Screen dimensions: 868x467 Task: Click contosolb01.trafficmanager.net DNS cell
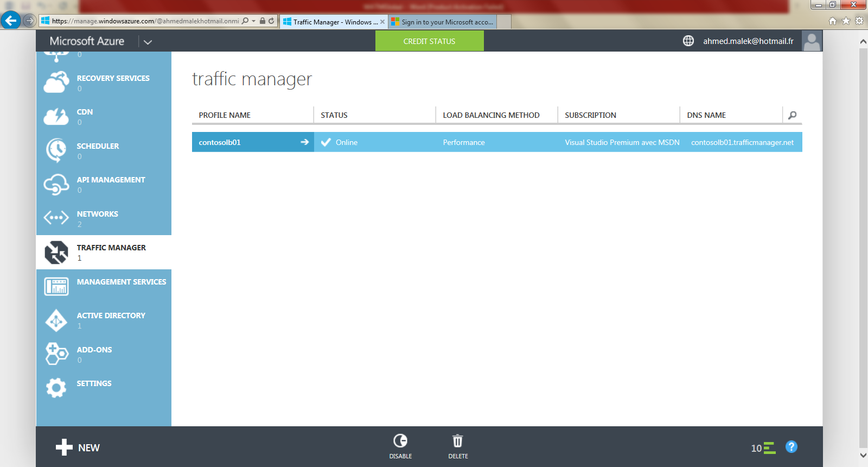(x=742, y=142)
